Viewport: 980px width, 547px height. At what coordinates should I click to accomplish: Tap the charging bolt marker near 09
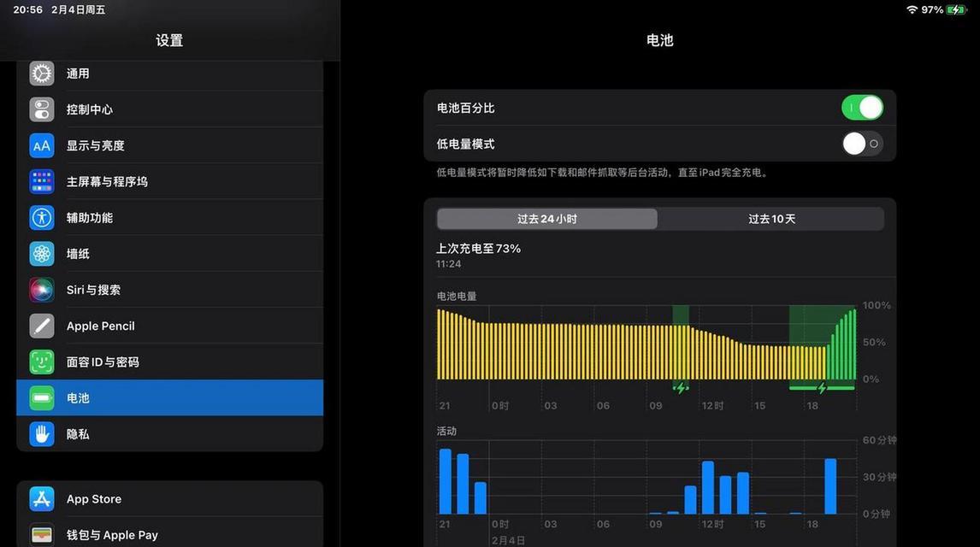click(x=681, y=388)
